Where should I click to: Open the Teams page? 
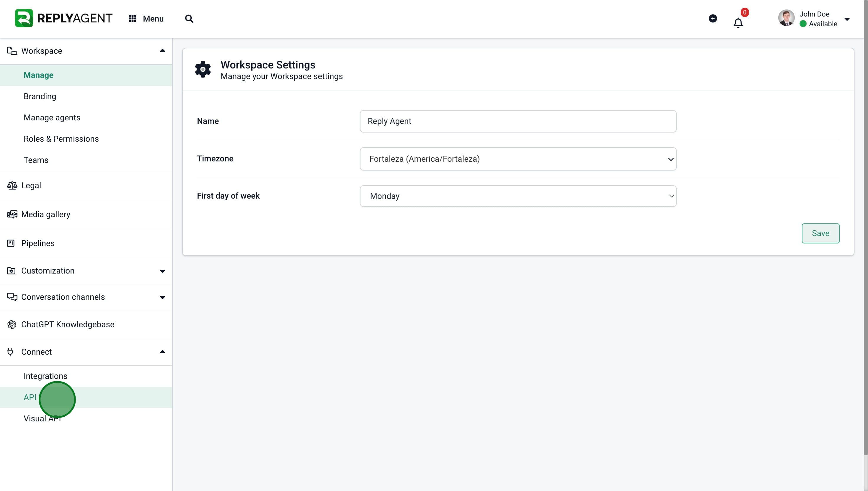pyautogui.click(x=86, y=160)
